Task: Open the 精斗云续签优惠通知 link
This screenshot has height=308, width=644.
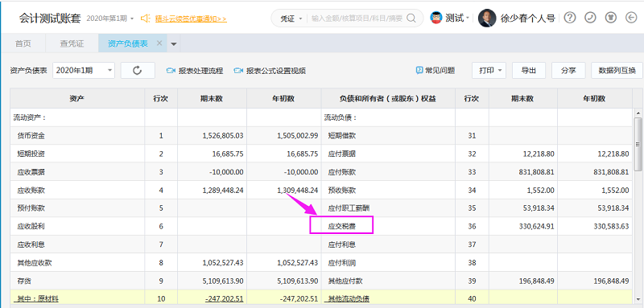Action: 191,18
